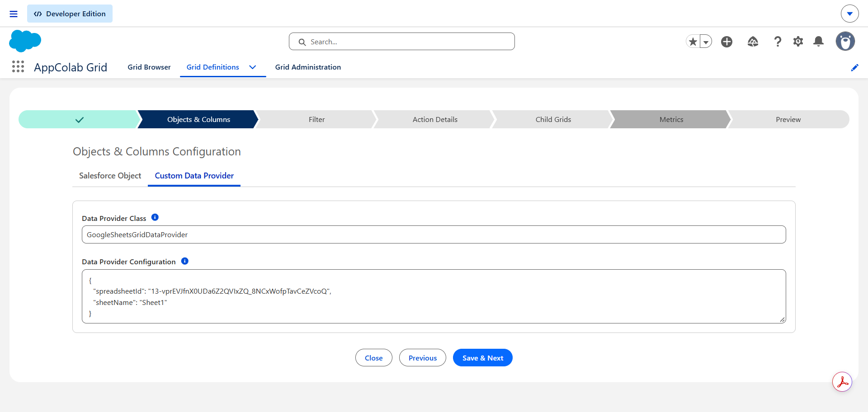Open the help question mark icon
The width and height of the screenshot is (868, 412).
click(x=778, y=42)
